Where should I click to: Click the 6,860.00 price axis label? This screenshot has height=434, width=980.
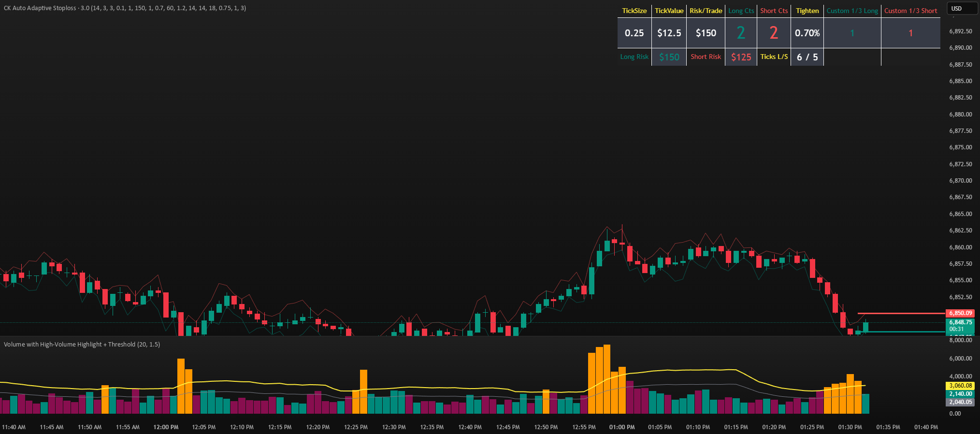pos(961,247)
